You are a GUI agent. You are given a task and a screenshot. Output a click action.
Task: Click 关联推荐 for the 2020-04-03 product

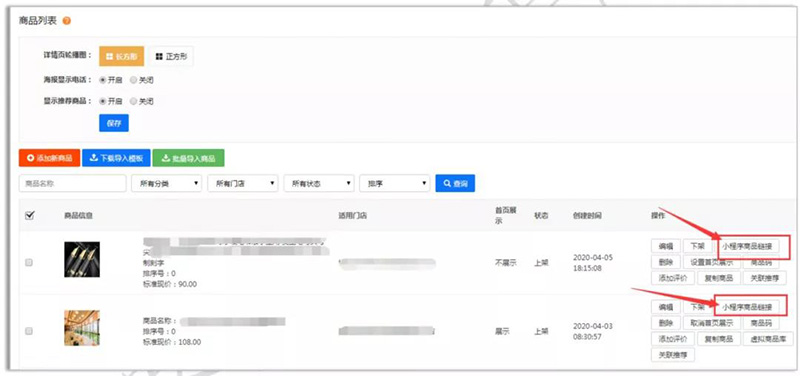tap(673, 355)
